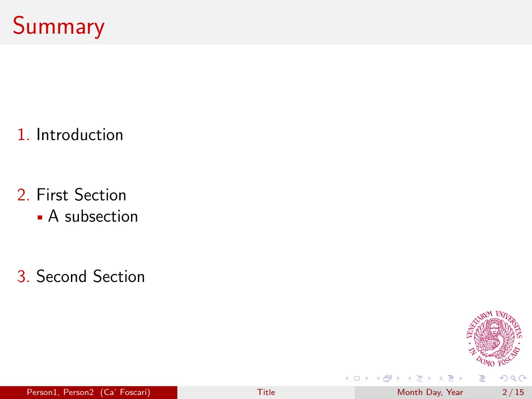This screenshot has height=399, width=532.
Task: Click the "Summary" slide heading
Action: [59, 27]
